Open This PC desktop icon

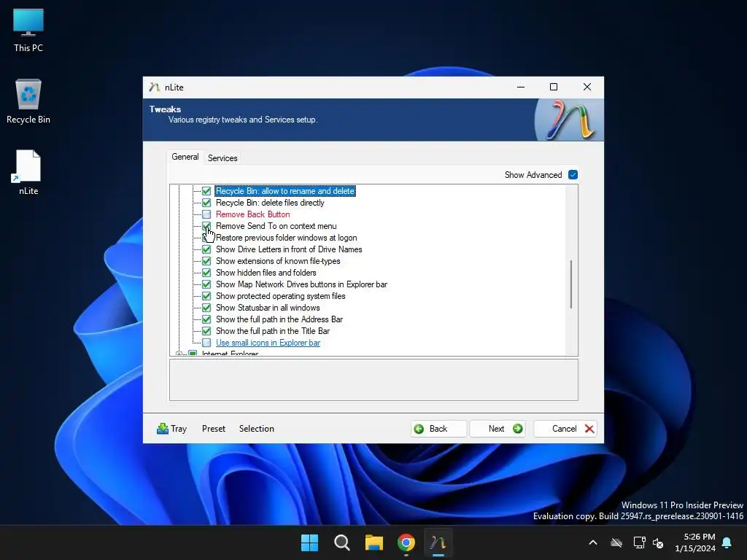[28, 30]
